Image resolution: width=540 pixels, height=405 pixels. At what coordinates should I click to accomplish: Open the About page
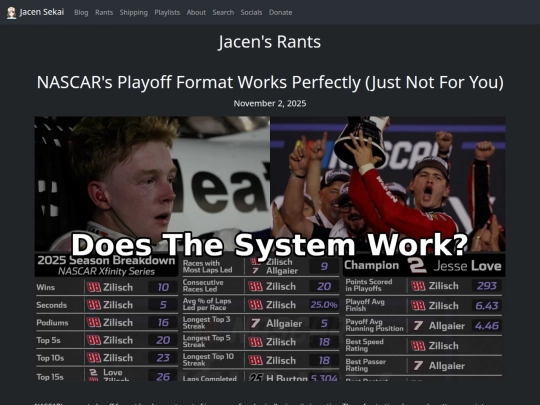pyautogui.click(x=196, y=12)
